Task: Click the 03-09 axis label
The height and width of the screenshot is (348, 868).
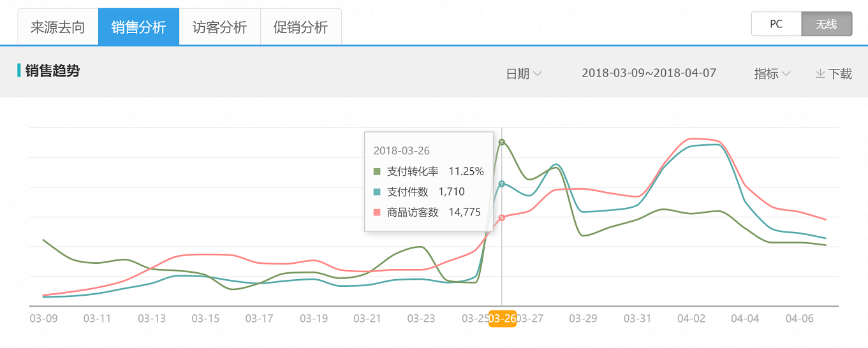Action: (43, 319)
